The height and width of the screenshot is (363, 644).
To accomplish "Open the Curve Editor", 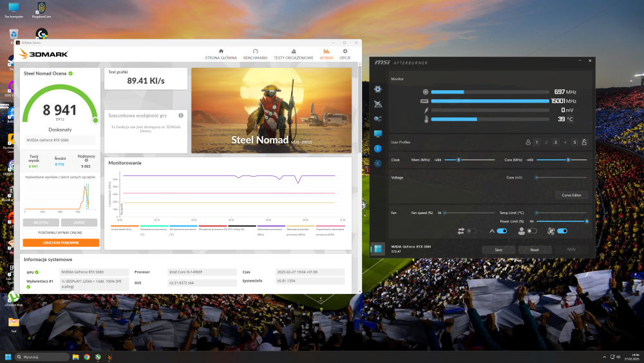I will point(571,195).
